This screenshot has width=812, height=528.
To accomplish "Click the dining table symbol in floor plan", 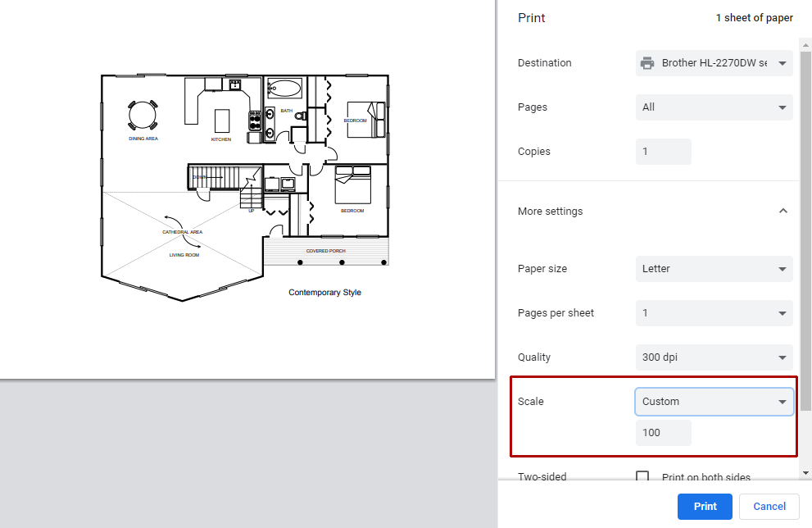I will pyautogui.click(x=143, y=115).
